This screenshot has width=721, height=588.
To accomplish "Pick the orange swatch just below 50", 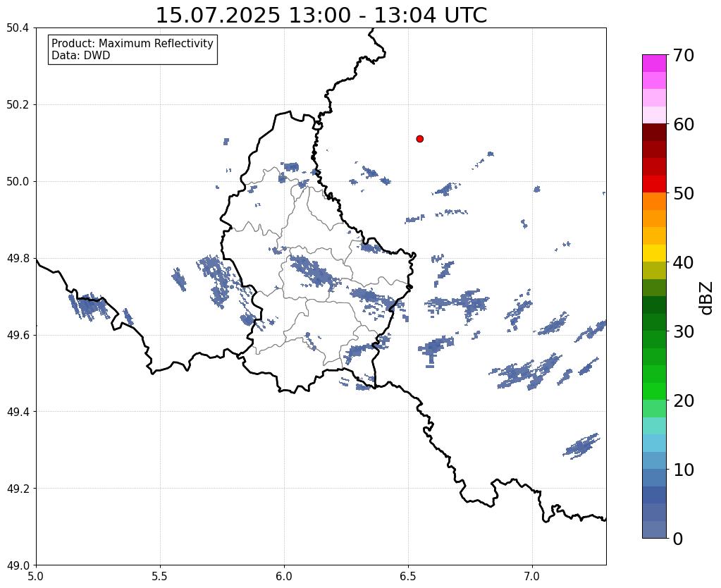I will (654, 202).
